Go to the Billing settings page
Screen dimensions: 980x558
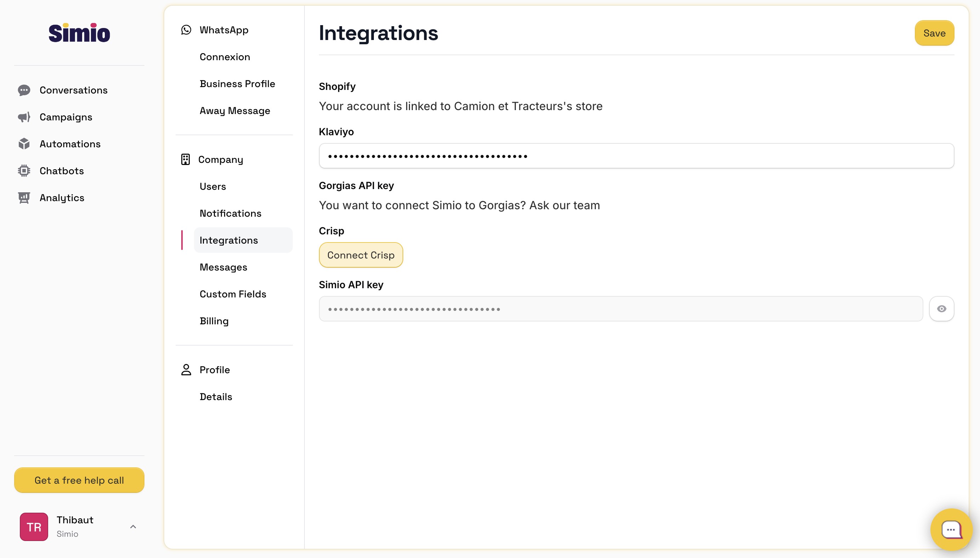point(214,321)
